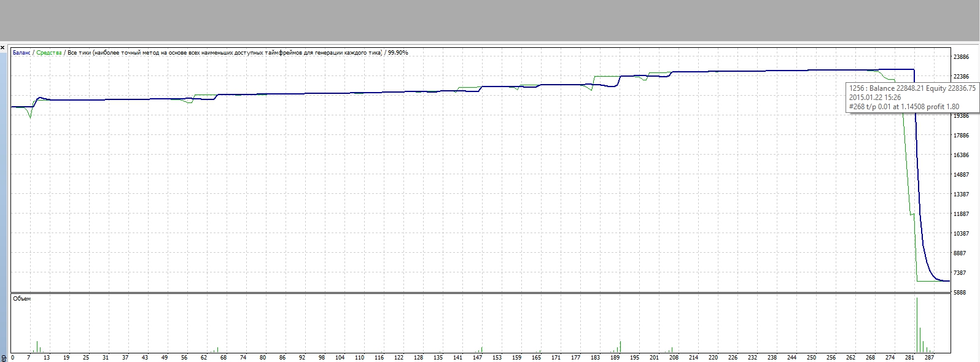Click the 7387 value on the price axis

[961, 273]
